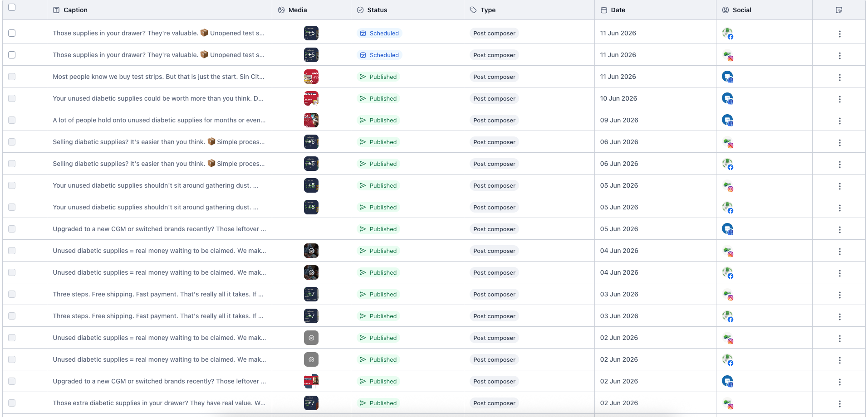Viewport: 868px width, 417px height.
Task: Click Published badge for 'Most people know' post
Action: [x=378, y=77]
